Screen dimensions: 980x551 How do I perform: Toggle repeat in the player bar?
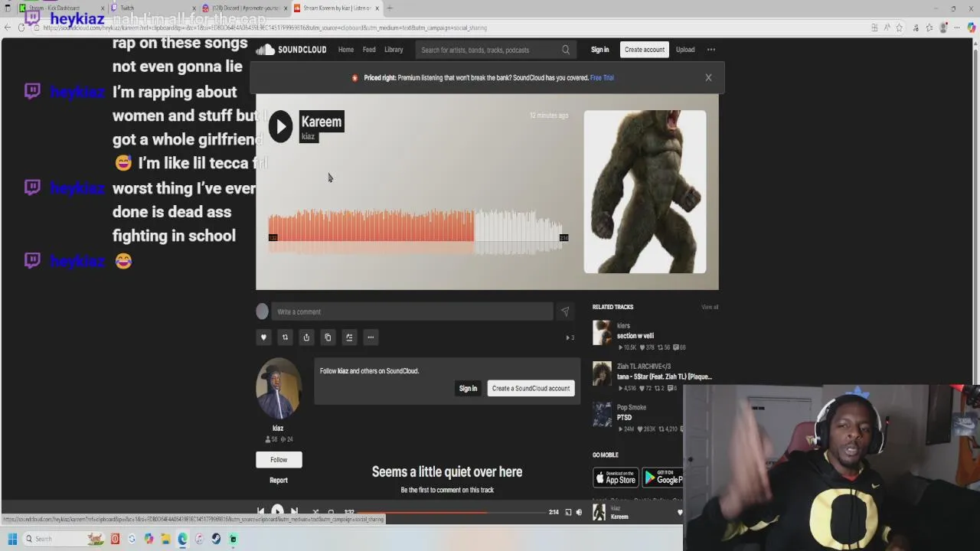click(331, 512)
